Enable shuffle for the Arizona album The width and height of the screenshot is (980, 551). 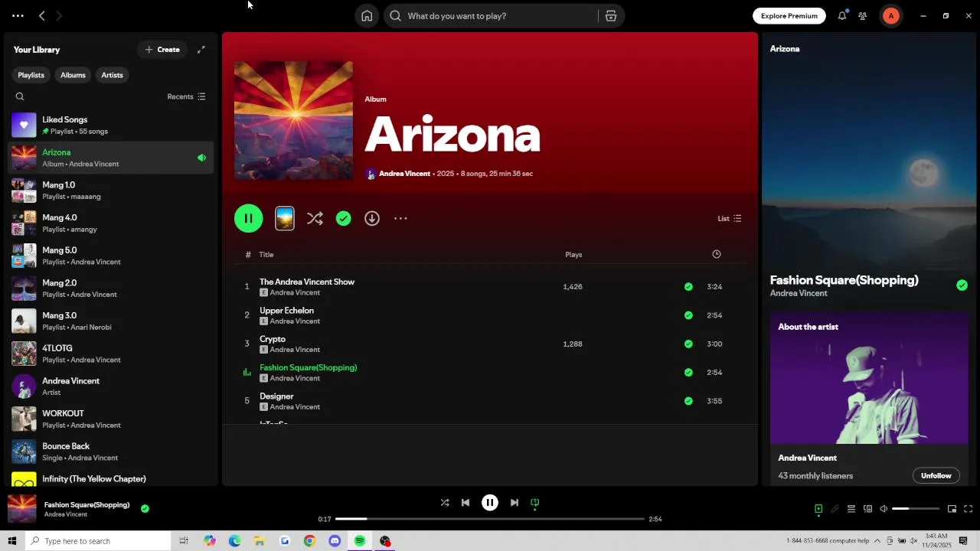315,219
